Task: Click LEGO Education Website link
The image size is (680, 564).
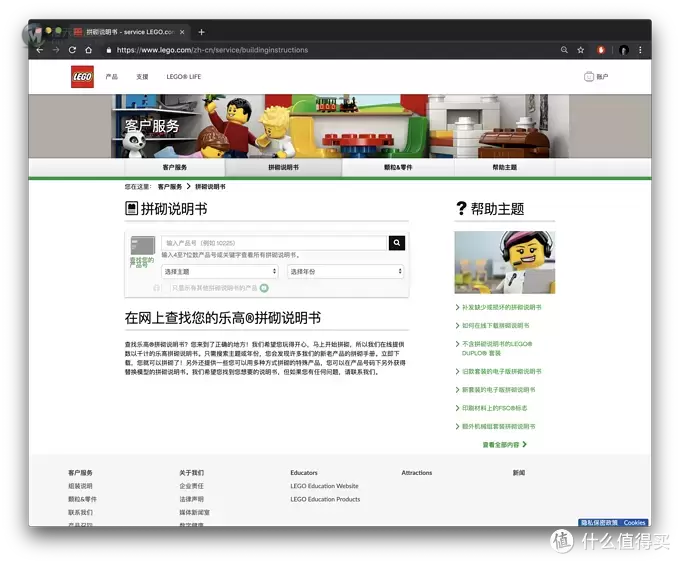Action: click(324, 486)
